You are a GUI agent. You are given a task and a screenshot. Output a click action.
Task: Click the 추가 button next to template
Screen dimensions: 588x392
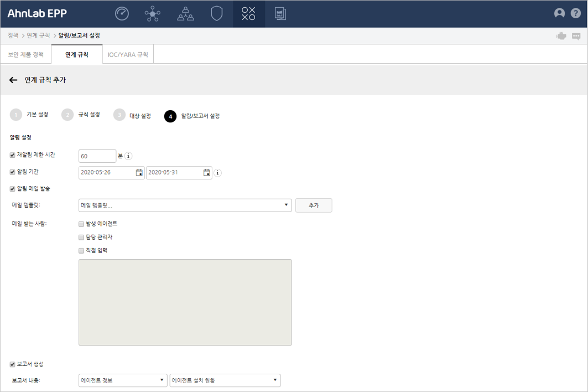coord(314,205)
